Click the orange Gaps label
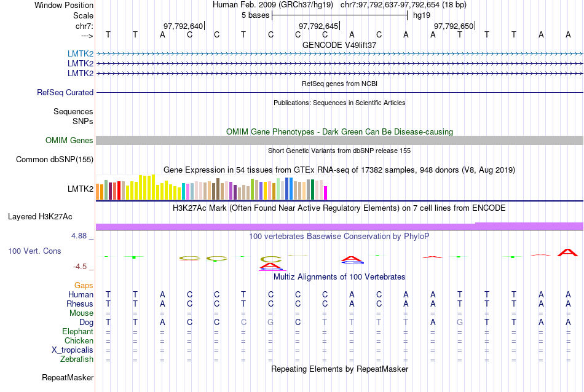Viewport: 584px width, 392px height. pos(84,286)
